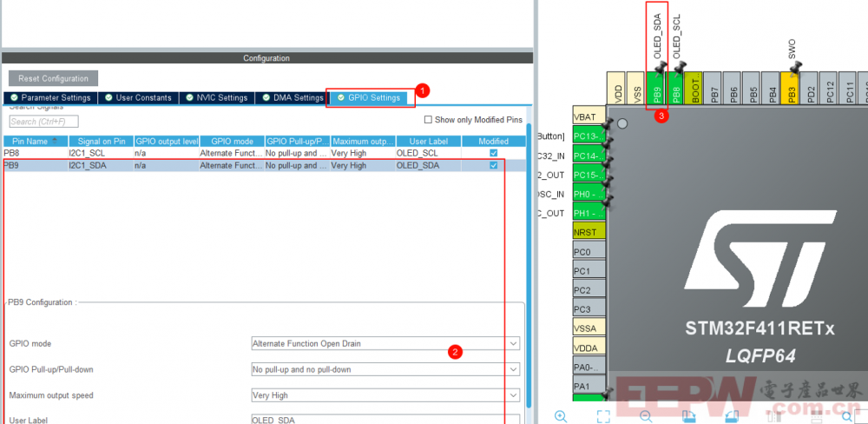
Task: Select the VSS pin at top of chip
Action: (x=636, y=88)
